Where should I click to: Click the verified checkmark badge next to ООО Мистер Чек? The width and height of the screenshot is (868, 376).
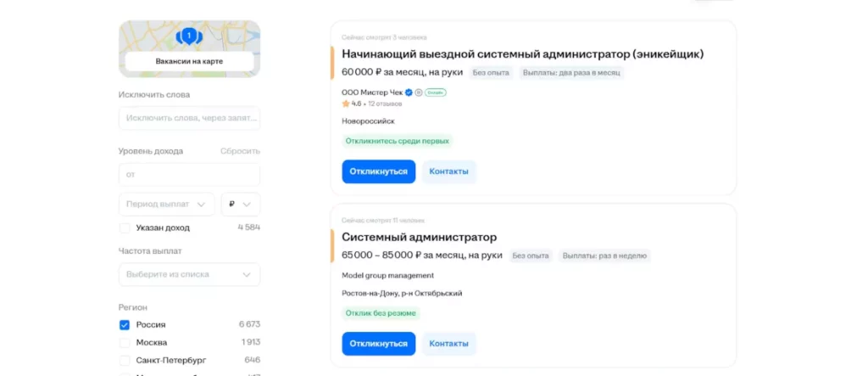click(x=409, y=92)
